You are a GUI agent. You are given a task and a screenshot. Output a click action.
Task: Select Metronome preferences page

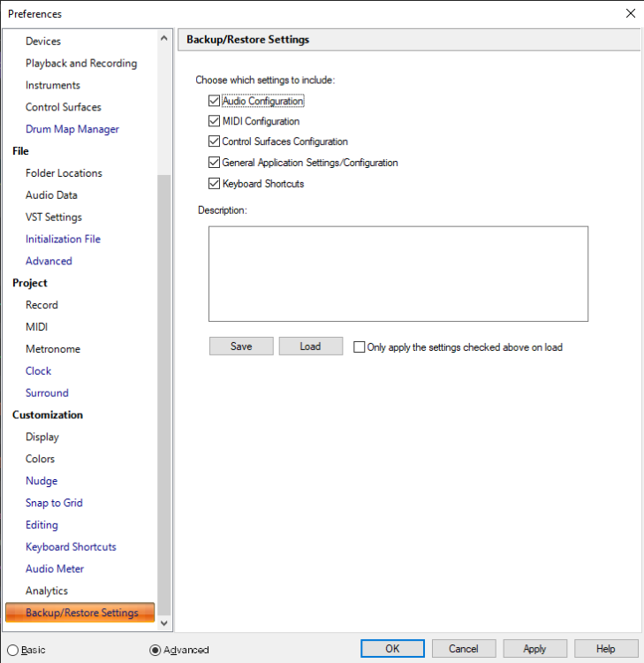tap(53, 349)
